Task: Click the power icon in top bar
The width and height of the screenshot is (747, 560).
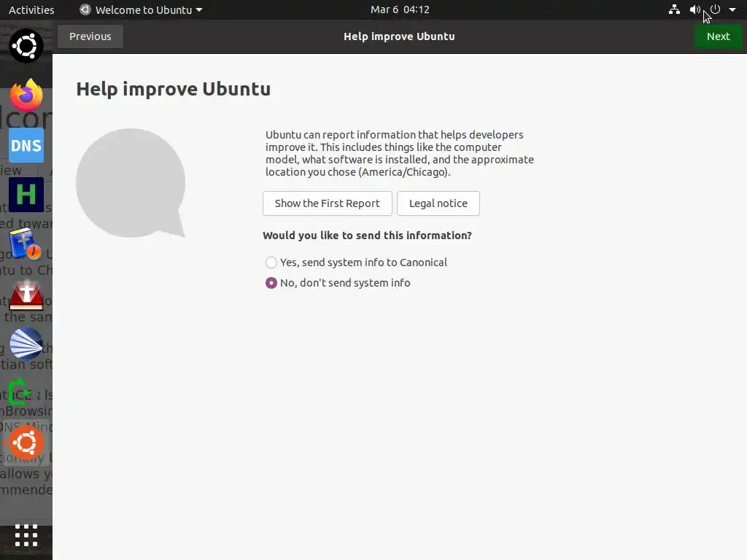Action: (715, 9)
